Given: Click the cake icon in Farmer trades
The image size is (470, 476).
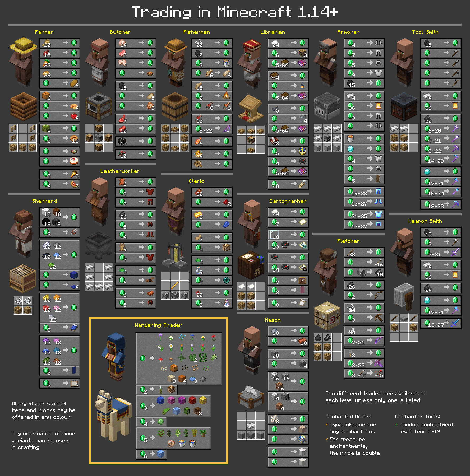Looking at the screenshot, I should 74,161.
